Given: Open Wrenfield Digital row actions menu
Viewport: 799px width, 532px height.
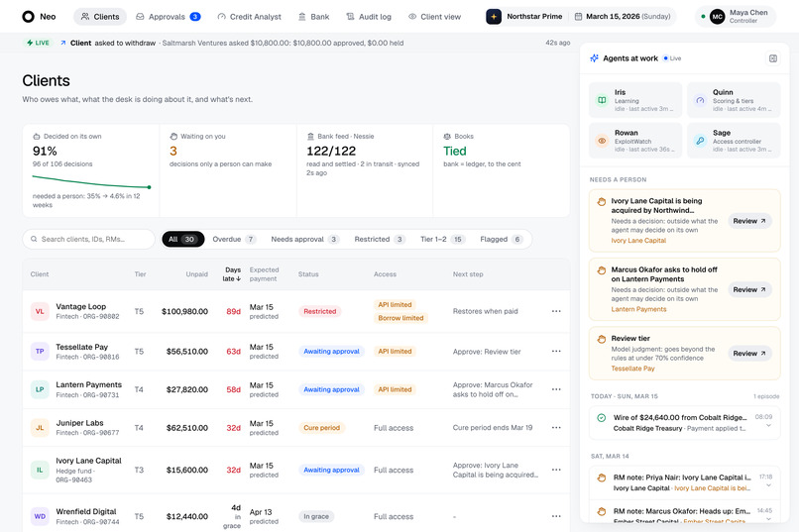Looking at the screenshot, I should coord(556,516).
